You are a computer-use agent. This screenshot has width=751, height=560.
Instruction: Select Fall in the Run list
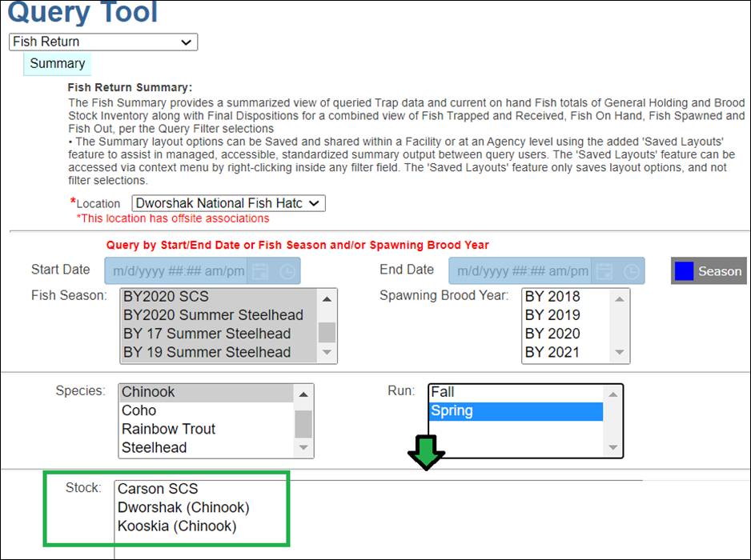click(x=443, y=392)
